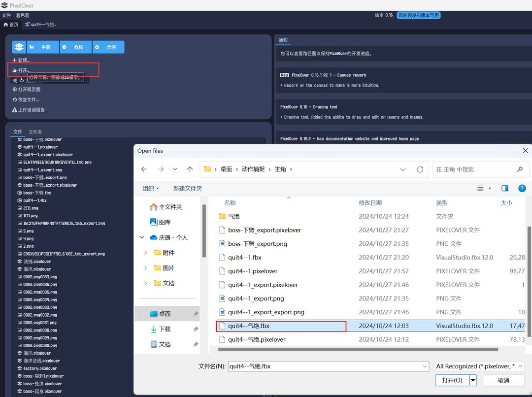Change the view layout icon
The image size is (532, 397).
tap(480, 188)
